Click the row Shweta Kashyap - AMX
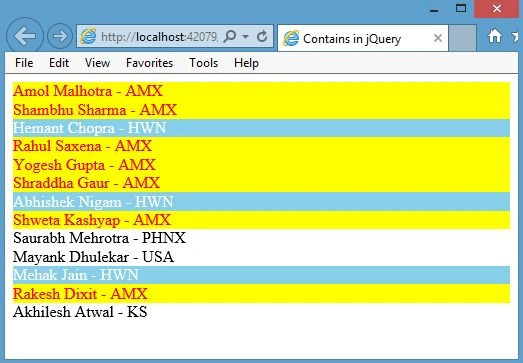 point(262,220)
